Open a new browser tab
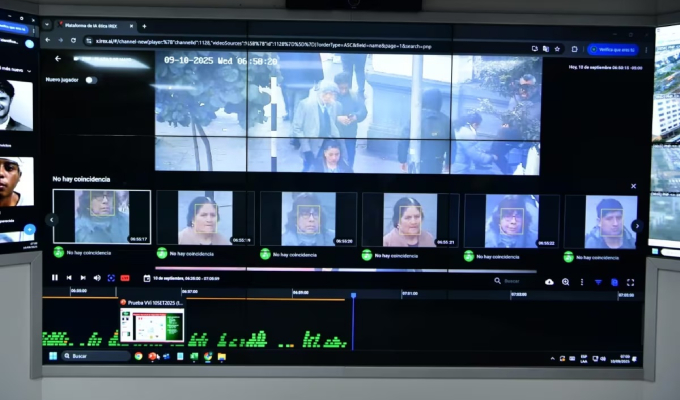This screenshot has width=680, height=400. coord(144,25)
